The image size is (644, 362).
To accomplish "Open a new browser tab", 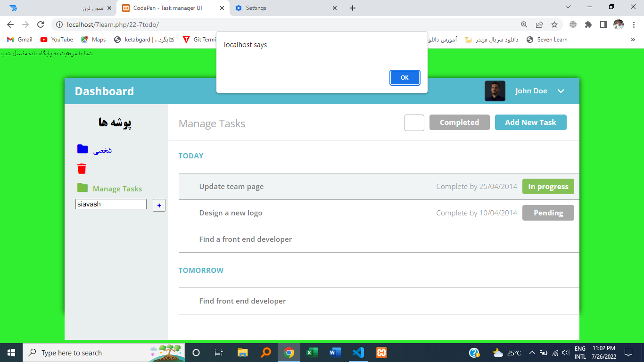I will pyautogui.click(x=353, y=8).
